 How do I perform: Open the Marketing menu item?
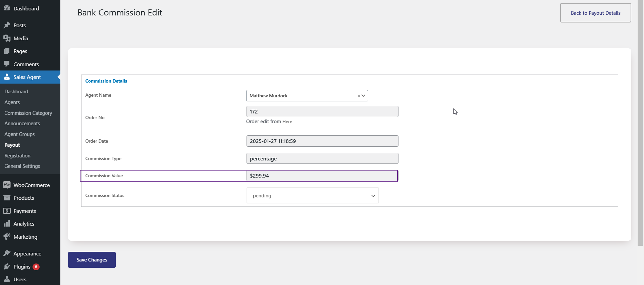[25, 237]
